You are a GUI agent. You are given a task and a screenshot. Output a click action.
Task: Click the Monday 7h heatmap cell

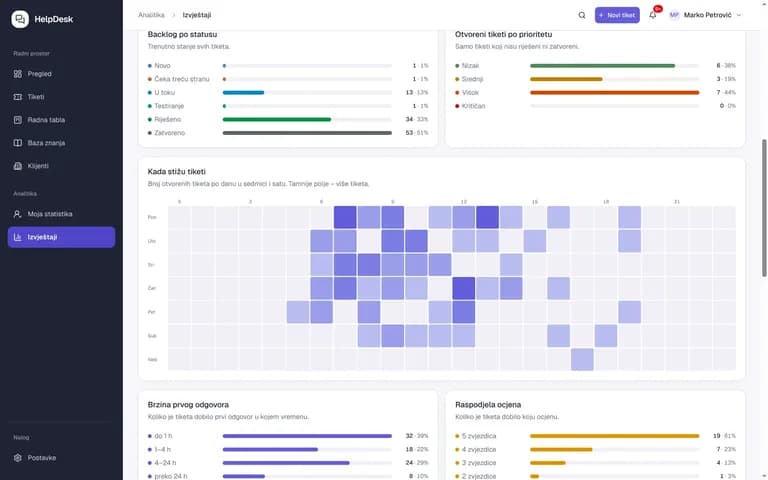[345, 217]
